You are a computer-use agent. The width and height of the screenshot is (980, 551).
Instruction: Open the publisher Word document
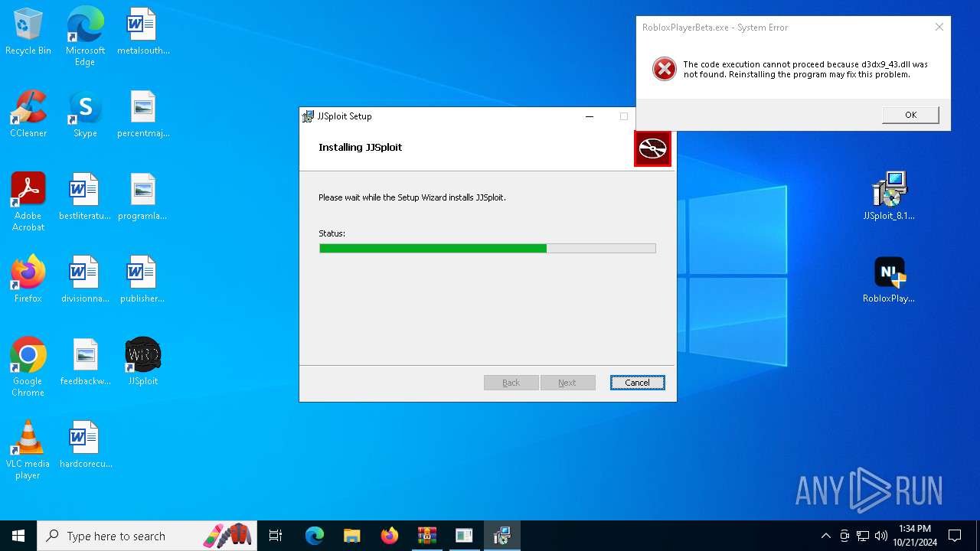tap(143, 279)
